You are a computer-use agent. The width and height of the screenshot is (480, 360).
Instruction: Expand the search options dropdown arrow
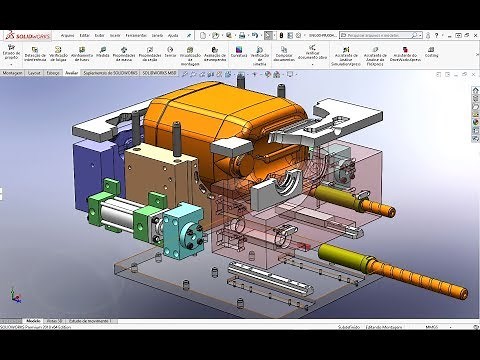(x=421, y=35)
